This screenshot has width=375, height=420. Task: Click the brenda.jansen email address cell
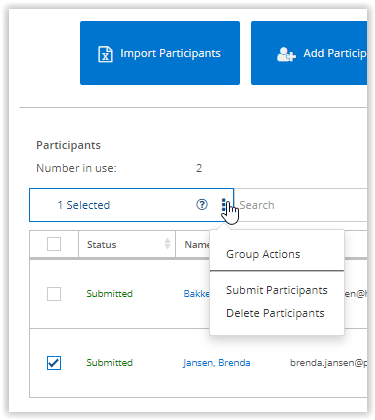pyautogui.click(x=328, y=363)
